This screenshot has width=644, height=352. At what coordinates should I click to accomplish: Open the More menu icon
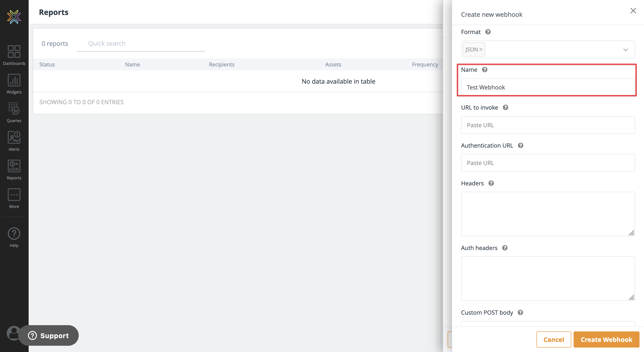[x=14, y=195]
